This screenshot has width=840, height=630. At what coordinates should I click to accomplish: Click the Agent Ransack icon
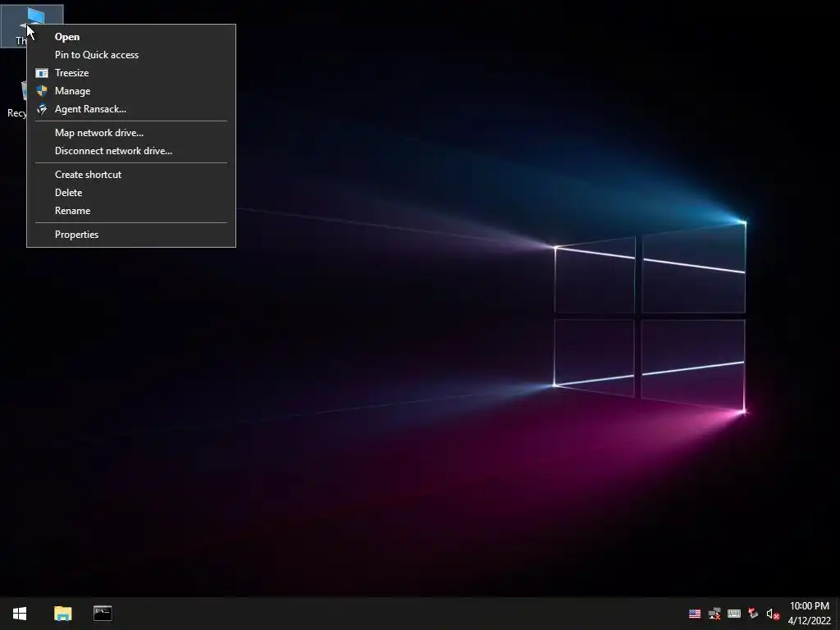click(42, 109)
